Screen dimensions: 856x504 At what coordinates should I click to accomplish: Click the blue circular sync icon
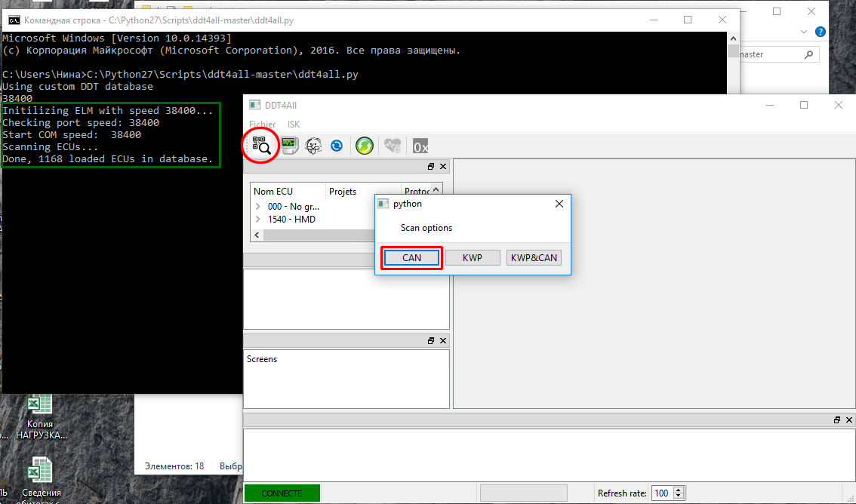pos(337,146)
